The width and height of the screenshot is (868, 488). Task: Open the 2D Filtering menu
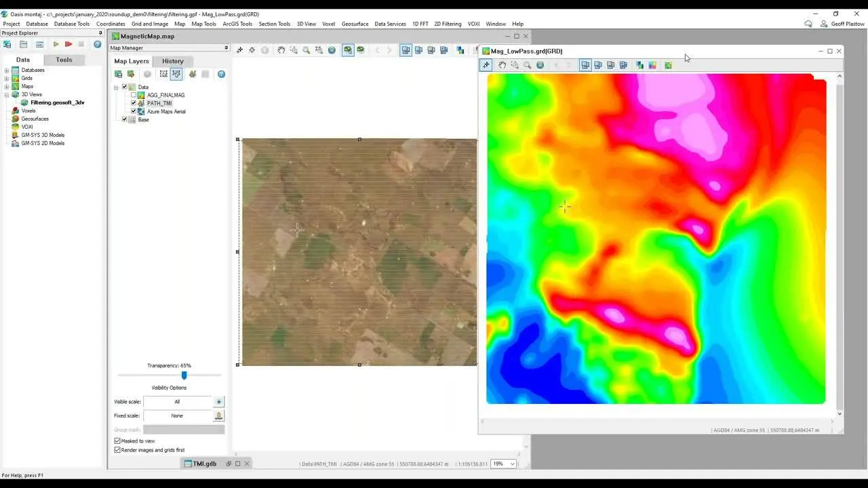(x=448, y=24)
